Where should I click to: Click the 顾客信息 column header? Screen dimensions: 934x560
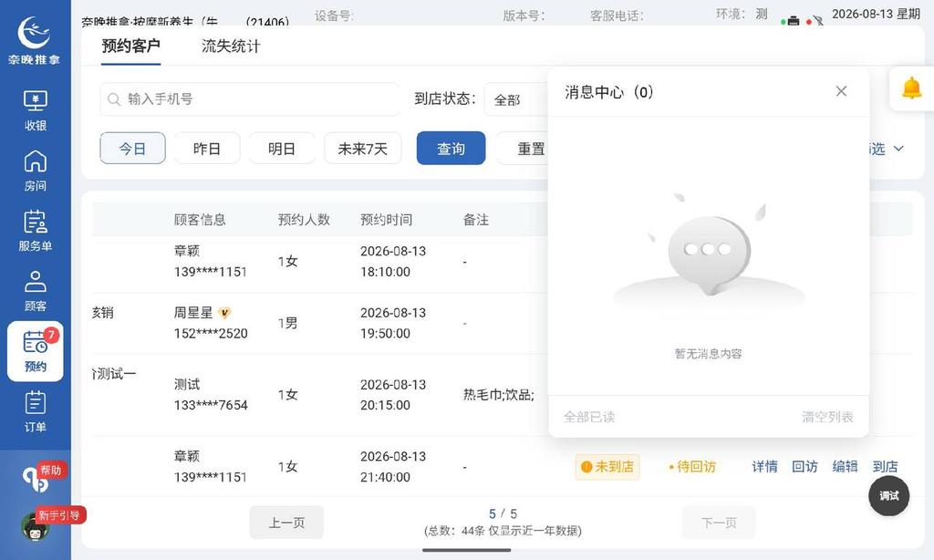(200, 220)
